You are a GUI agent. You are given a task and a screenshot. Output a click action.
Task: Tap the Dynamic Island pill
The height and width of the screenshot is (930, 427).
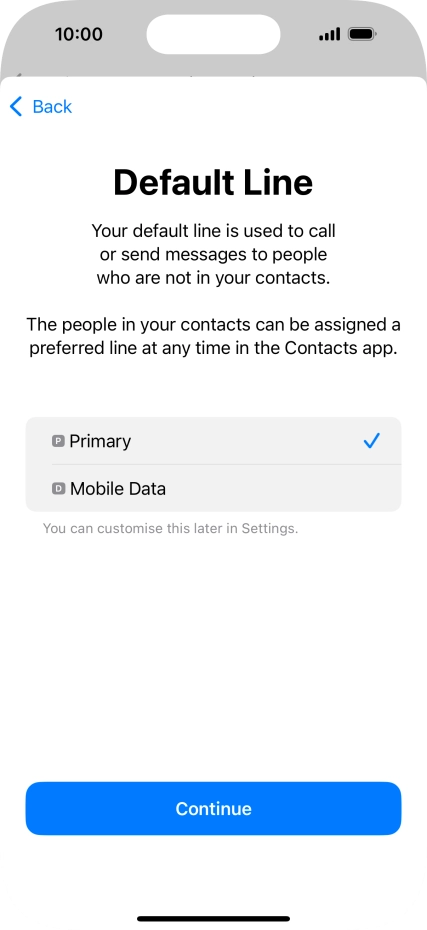(214, 34)
